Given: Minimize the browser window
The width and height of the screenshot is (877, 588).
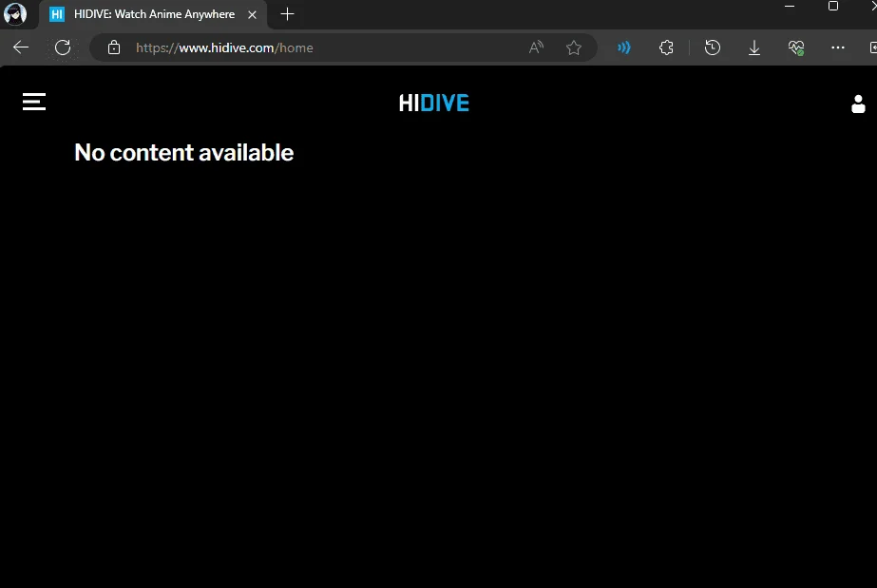Looking at the screenshot, I should point(790,6).
